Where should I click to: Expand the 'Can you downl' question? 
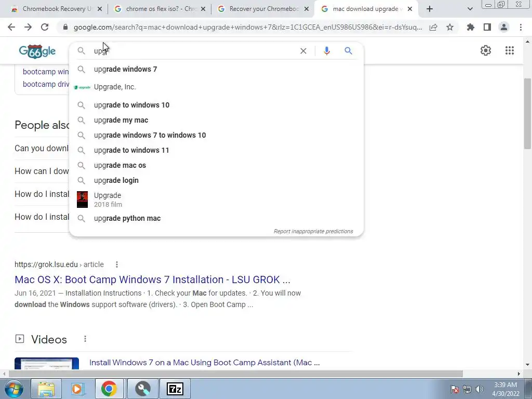pyautogui.click(x=42, y=148)
